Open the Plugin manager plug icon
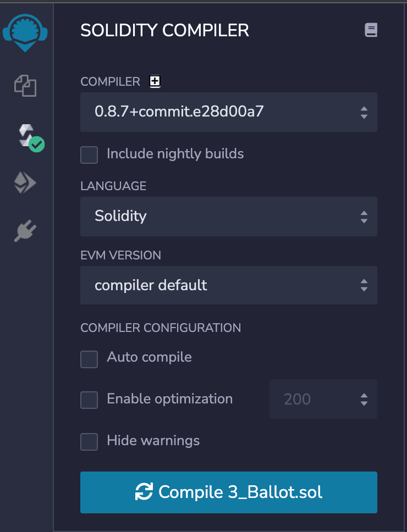Screen dimensions: 407x532 pyautogui.click(x=25, y=231)
